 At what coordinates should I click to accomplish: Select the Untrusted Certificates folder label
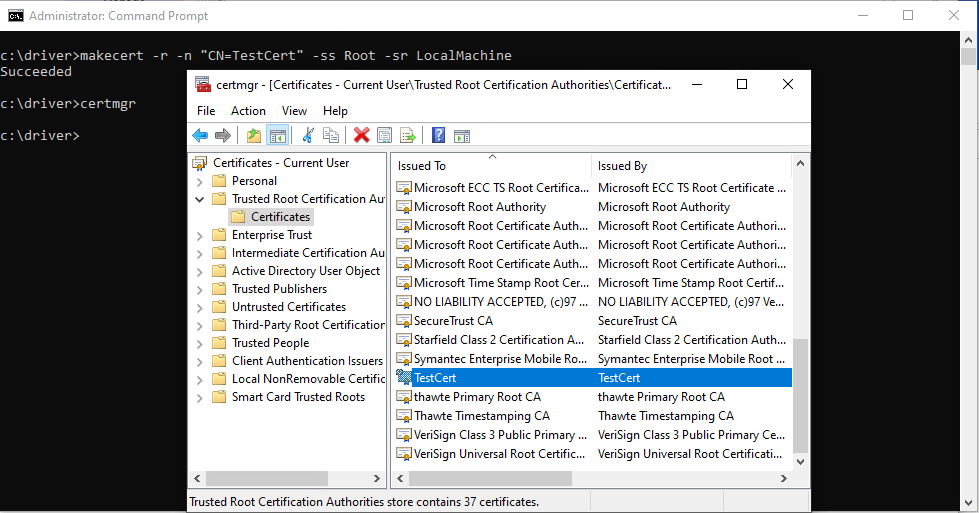(288, 307)
